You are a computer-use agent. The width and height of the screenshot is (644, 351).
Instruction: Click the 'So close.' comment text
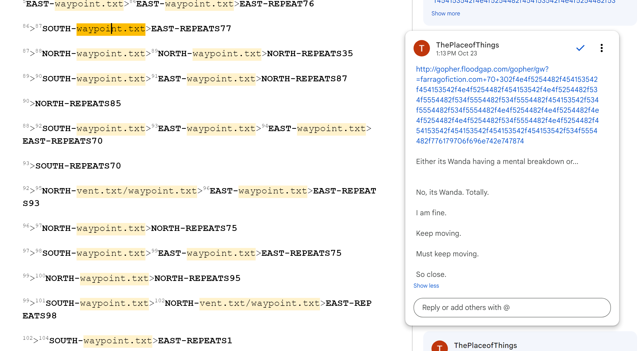(431, 274)
